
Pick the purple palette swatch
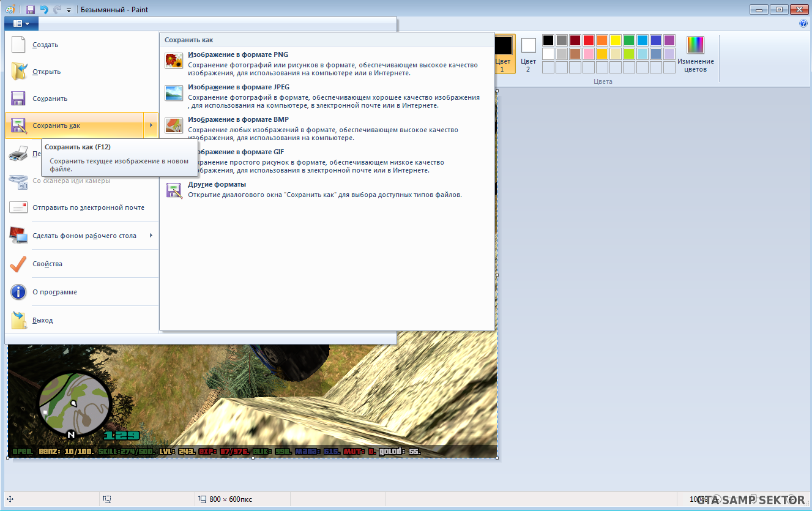669,40
